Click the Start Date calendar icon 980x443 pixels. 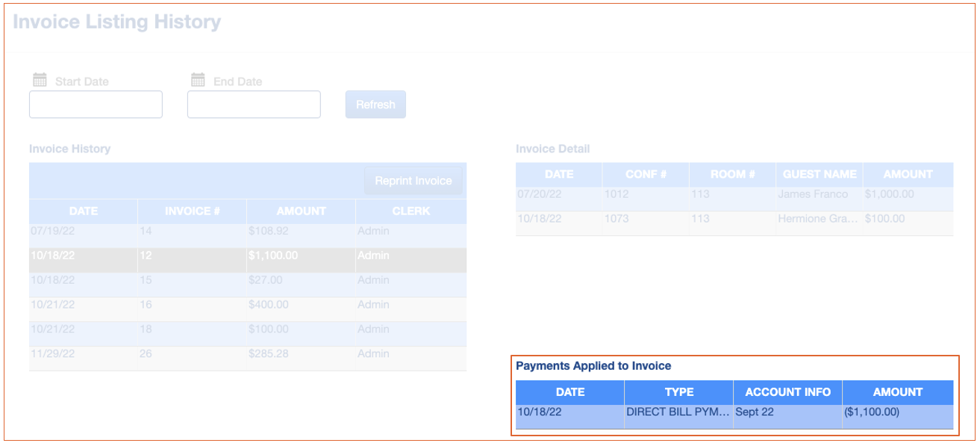click(40, 80)
